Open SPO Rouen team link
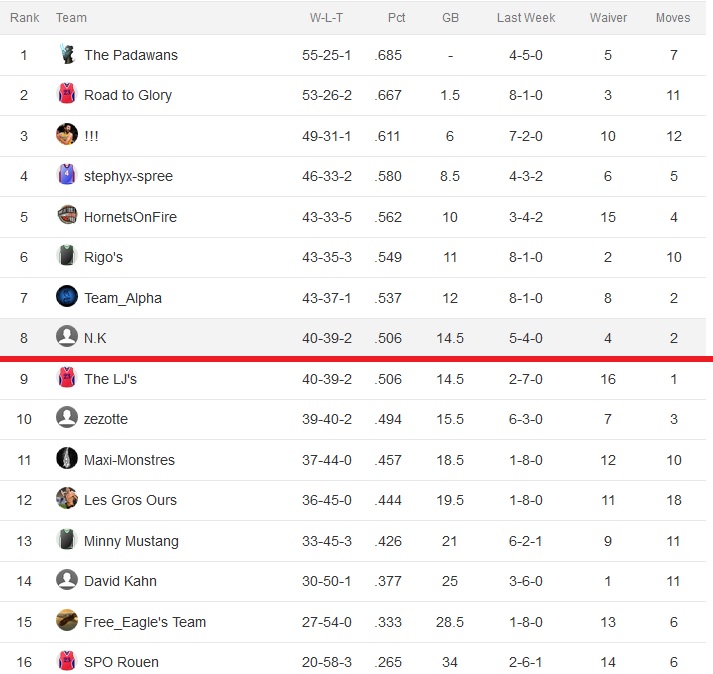This screenshot has height=674, width=713. tap(121, 662)
